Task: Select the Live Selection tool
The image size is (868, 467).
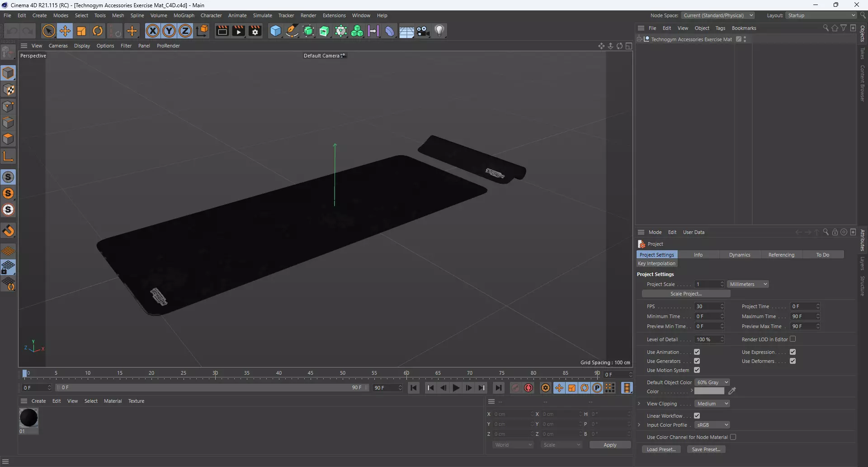Action: (x=48, y=31)
